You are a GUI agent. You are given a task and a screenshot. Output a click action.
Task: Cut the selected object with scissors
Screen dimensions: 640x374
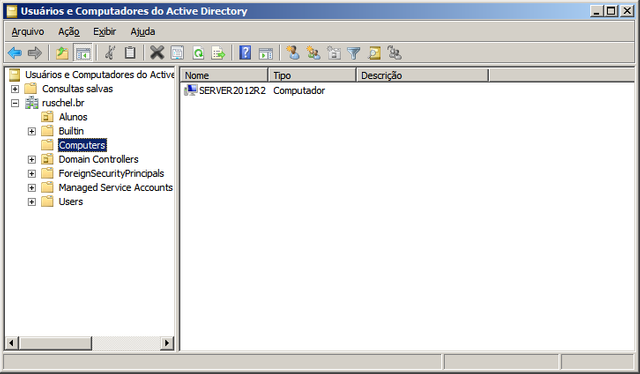click(x=110, y=53)
